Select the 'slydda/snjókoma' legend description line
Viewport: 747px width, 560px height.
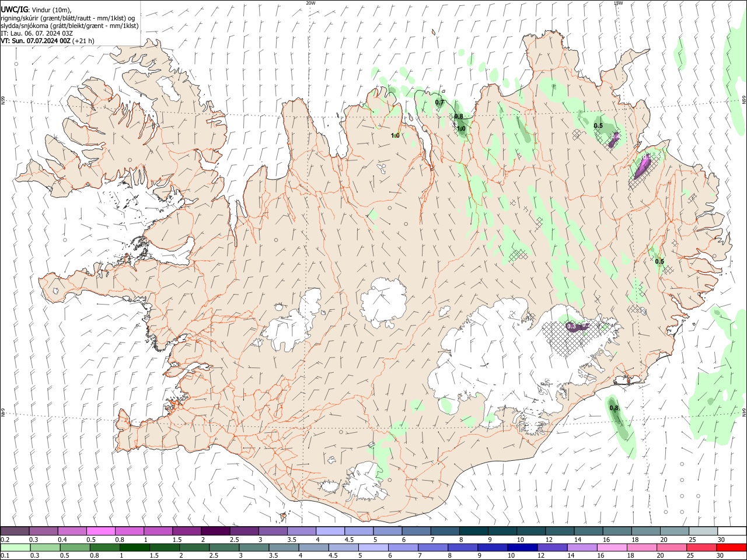tap(69, 25)
